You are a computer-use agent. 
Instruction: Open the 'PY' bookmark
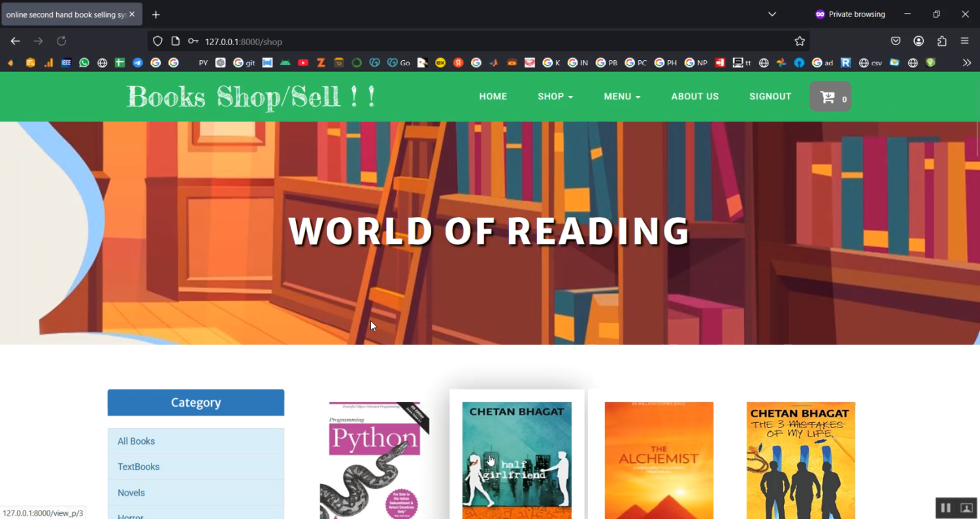[x=203, y=63]
